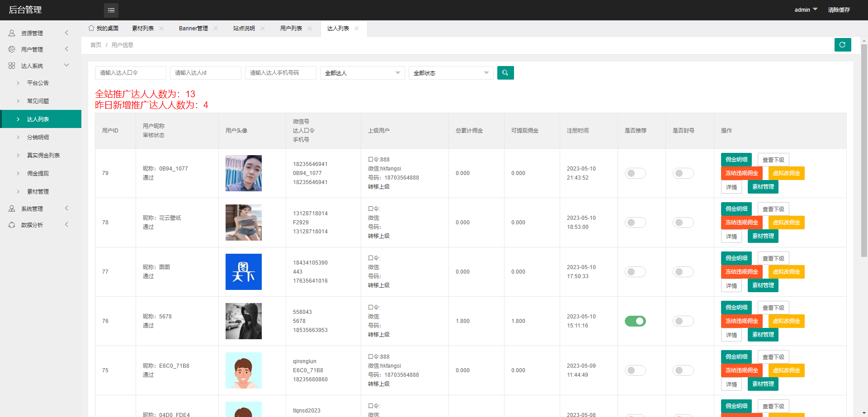Switch to the Banner管理 tab
Viewport: 868px width, 417px height.
click(193, 28)
